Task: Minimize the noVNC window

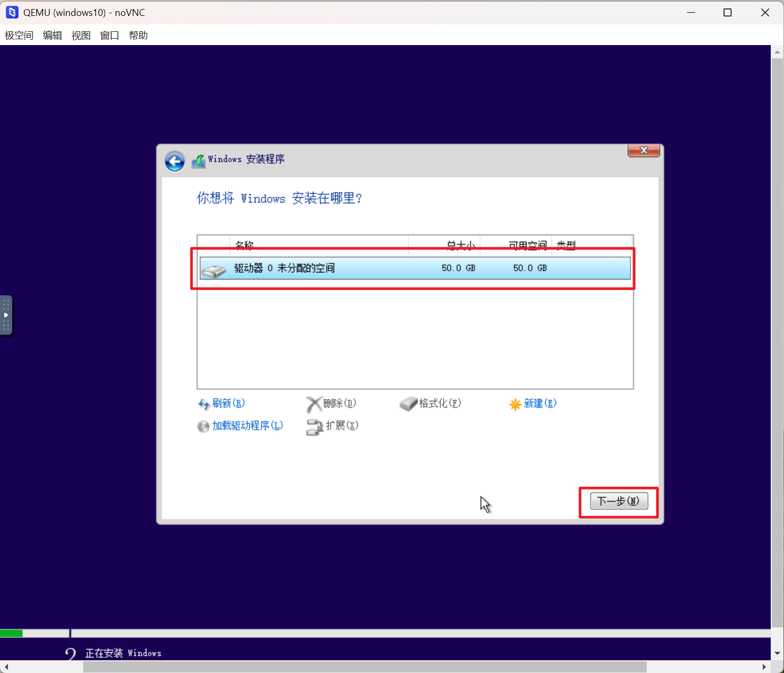Action: [691, 12]
